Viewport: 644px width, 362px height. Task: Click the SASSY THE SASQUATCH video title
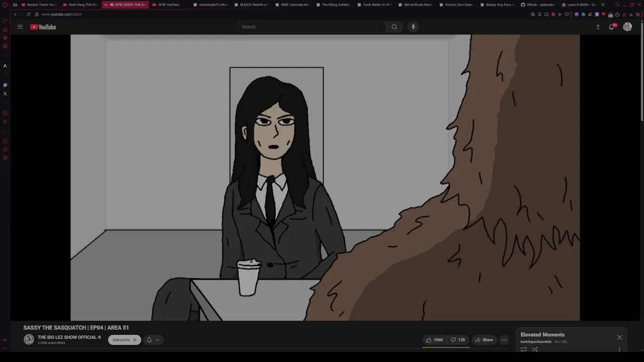pos(76,328)
